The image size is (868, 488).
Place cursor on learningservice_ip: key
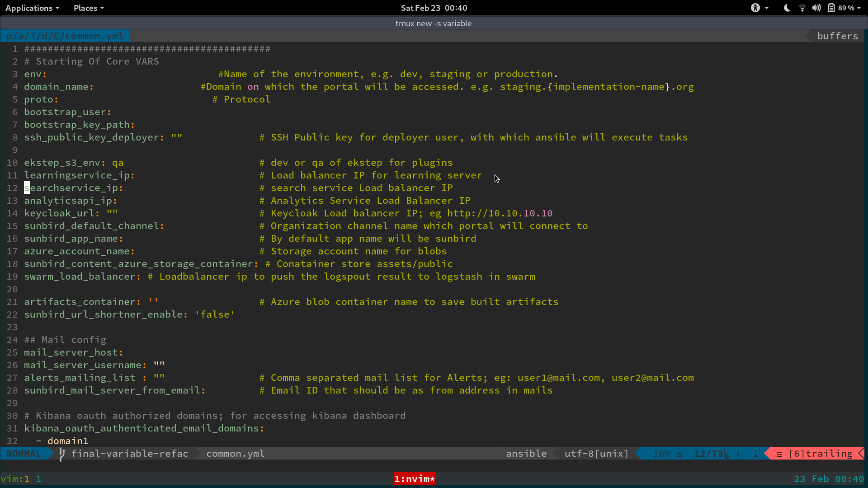pos(80,175)
